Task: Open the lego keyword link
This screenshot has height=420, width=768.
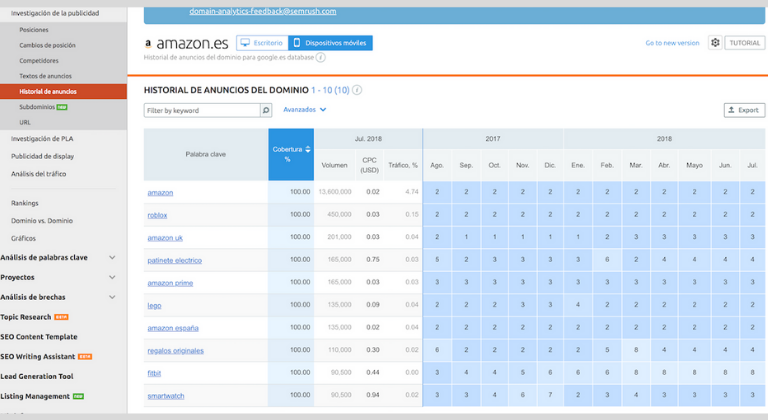Action: pos(154,305)
